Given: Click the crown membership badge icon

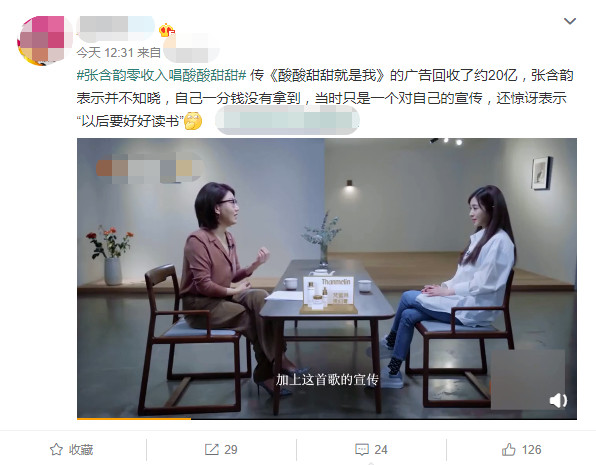Looking at the screenshot, I should click(x=166, y=30).
